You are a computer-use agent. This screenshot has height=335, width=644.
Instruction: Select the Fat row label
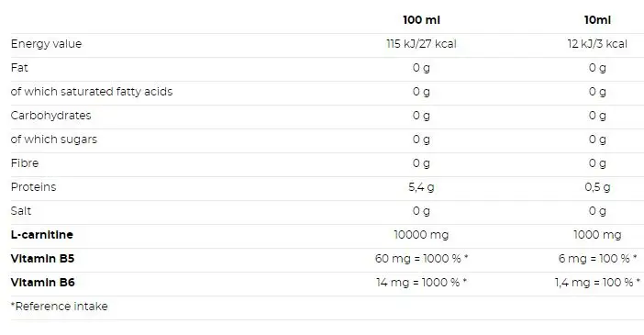coord(19,67)
